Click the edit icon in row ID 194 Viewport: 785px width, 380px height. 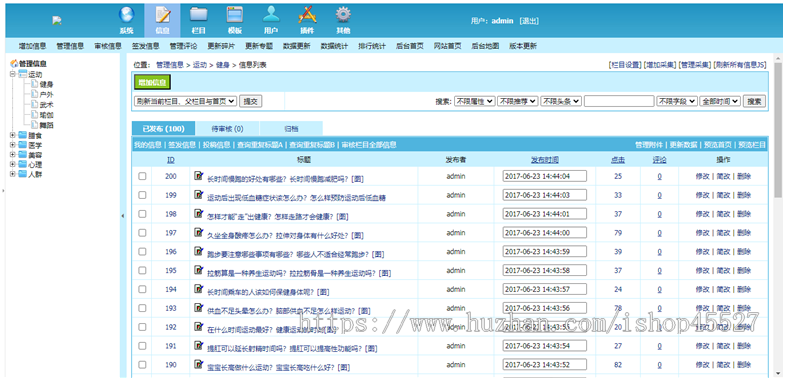[x=199, y=289]
